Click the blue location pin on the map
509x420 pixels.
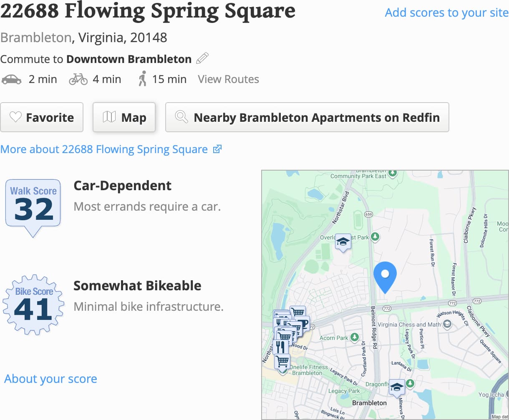[385, 275]
